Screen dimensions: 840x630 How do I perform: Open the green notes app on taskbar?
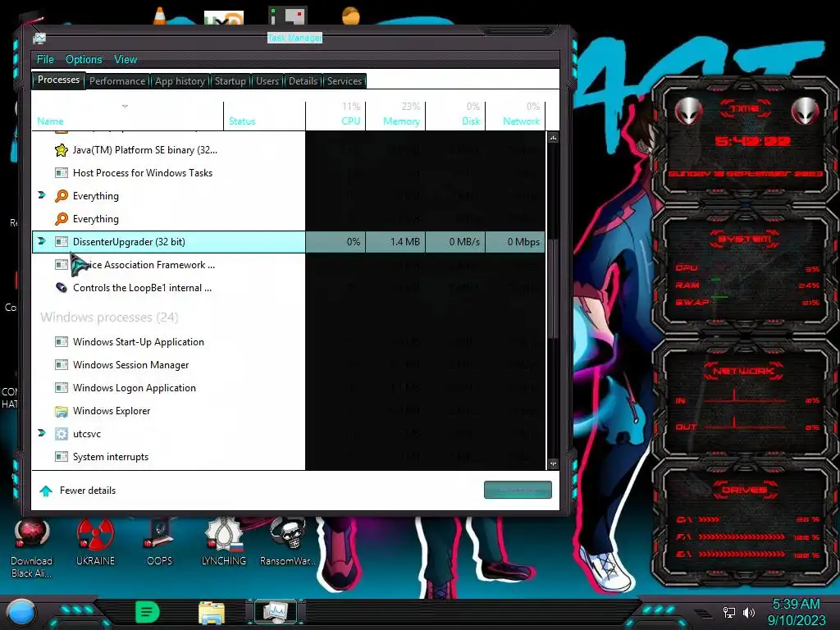tap(148, 612)
